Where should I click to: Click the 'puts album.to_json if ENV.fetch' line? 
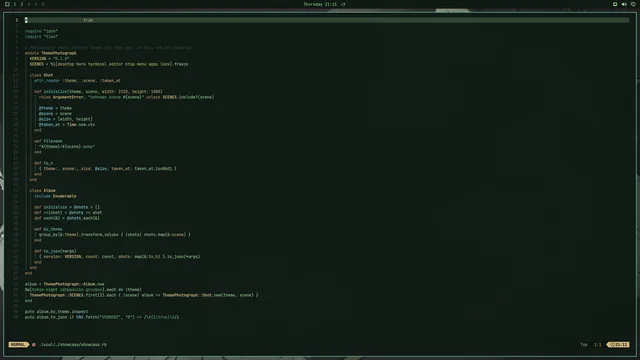[102, 317]
